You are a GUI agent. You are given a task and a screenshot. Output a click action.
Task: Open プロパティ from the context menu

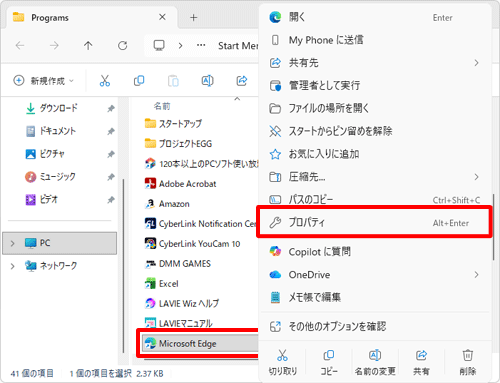[x=374, y=222]
